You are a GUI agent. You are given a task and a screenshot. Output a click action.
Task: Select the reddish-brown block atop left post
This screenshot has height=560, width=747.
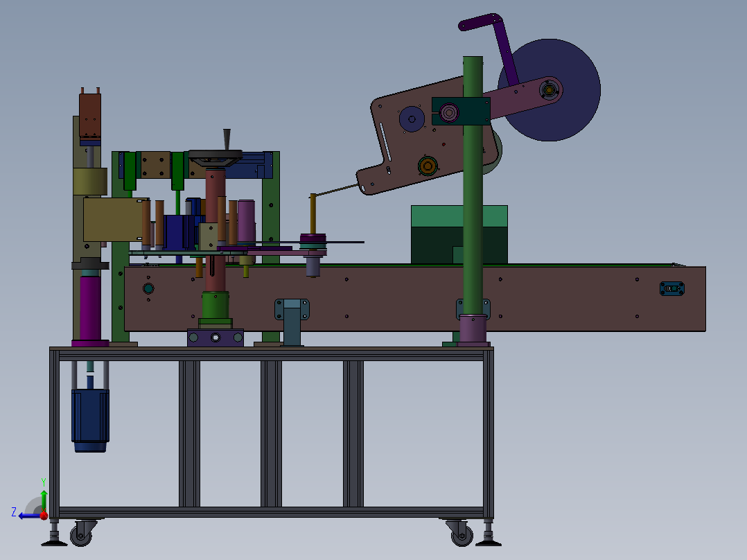pyautogui.click(x=90, y=115)
